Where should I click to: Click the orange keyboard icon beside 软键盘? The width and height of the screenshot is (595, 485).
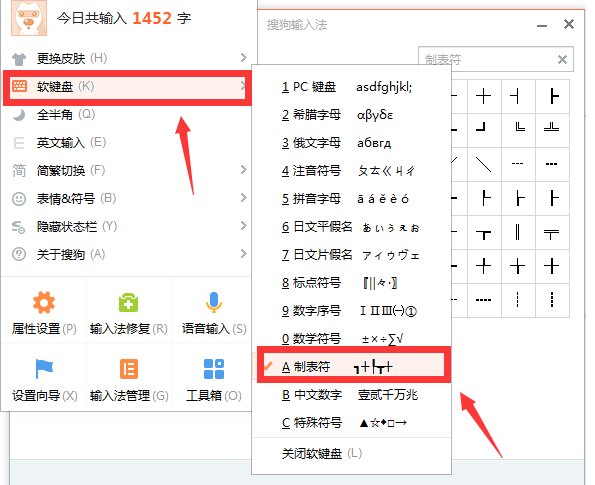[x=19, y=86]
